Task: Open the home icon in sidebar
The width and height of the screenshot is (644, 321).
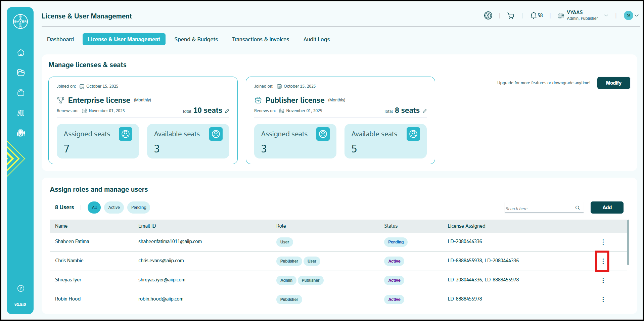Action: coord(21,53)
